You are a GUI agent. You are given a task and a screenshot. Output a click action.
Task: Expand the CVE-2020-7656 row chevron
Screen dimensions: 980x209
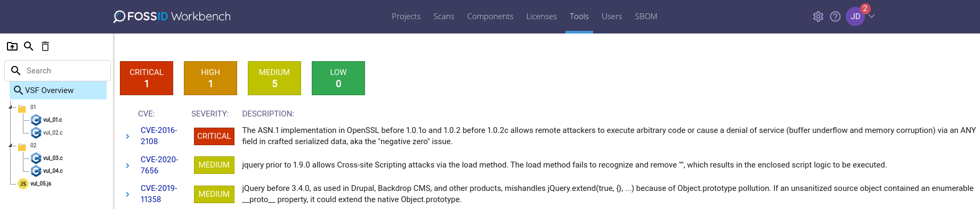pyautogui.click(x=127, y=165)
